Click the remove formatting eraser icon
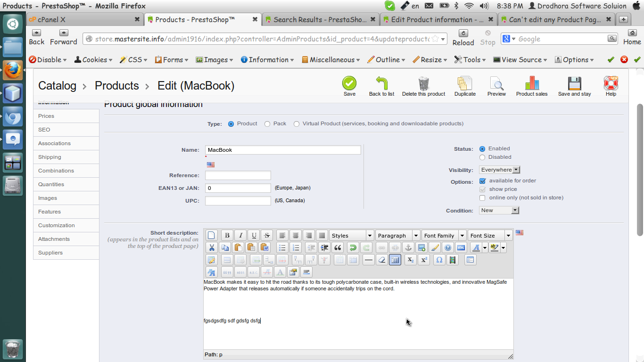Viewport: 644px width, 362px height. [382, 260]
